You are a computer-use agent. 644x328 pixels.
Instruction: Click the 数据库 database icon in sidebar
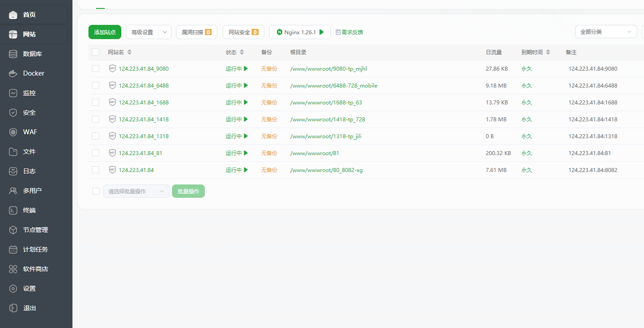13,54
